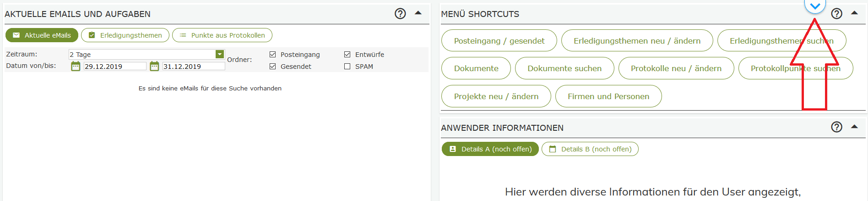Image resolution: width=868 pixels, height=201 pixels.
Task: Toggle the Gesendet folder checkbox
Action: [x=273, y=67]
